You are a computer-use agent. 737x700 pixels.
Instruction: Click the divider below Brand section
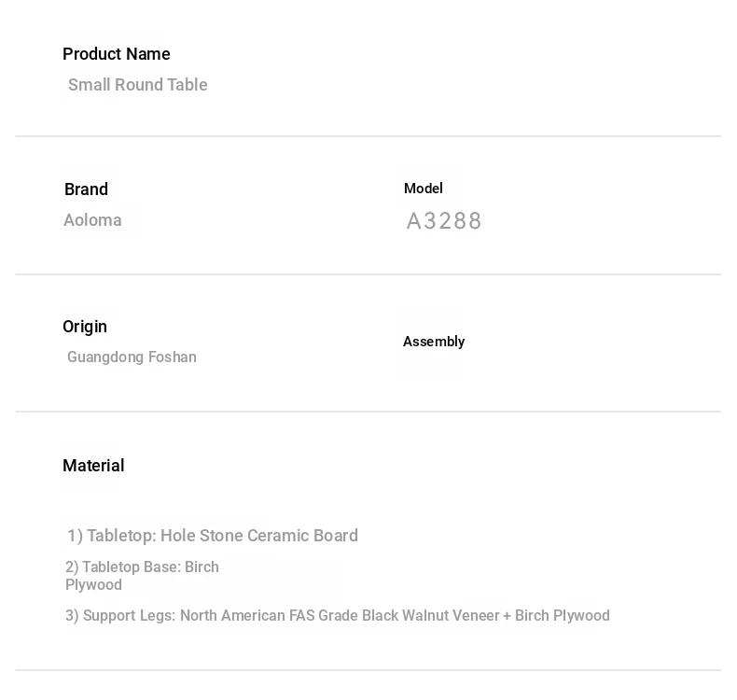pyautogui.click(x=368, y=274)
